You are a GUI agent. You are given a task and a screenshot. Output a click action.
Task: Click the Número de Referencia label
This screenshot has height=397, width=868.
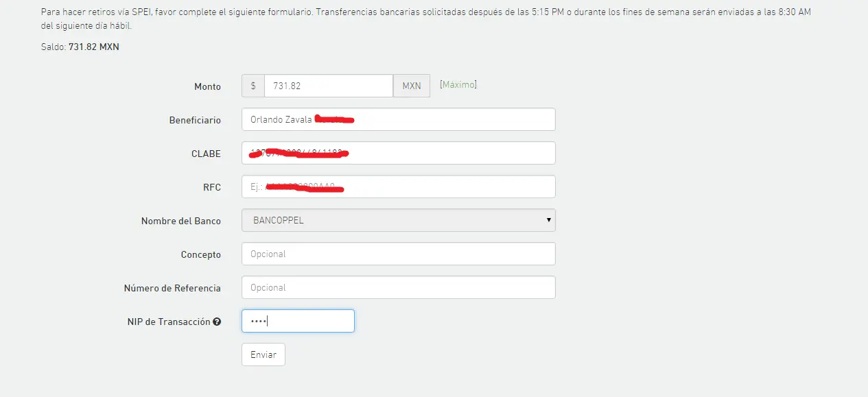point(172,288)
